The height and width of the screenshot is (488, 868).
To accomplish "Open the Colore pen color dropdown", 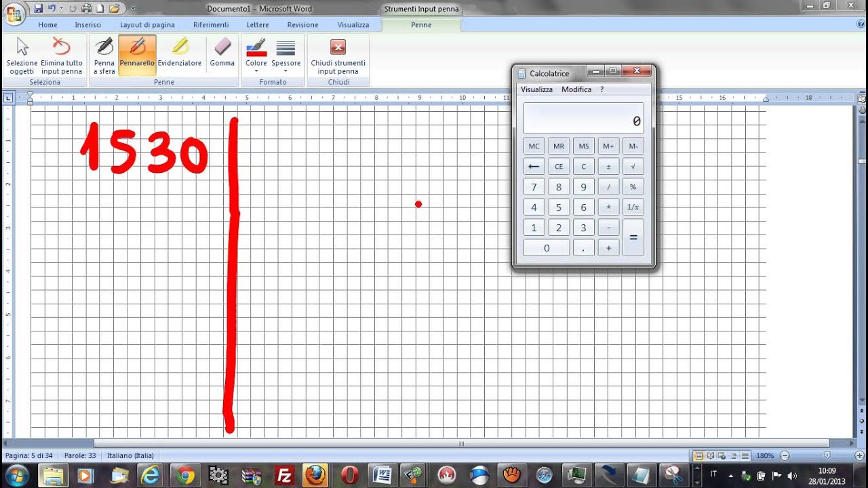I will tap(256, 56).
